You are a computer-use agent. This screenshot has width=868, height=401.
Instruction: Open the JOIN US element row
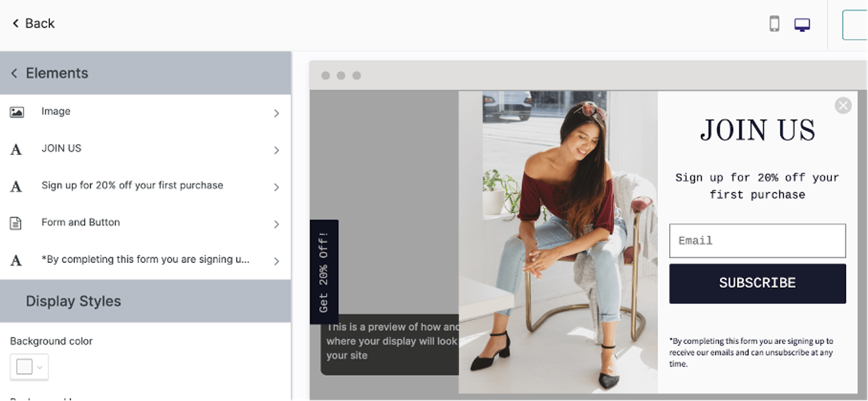(x=145, y=150)
